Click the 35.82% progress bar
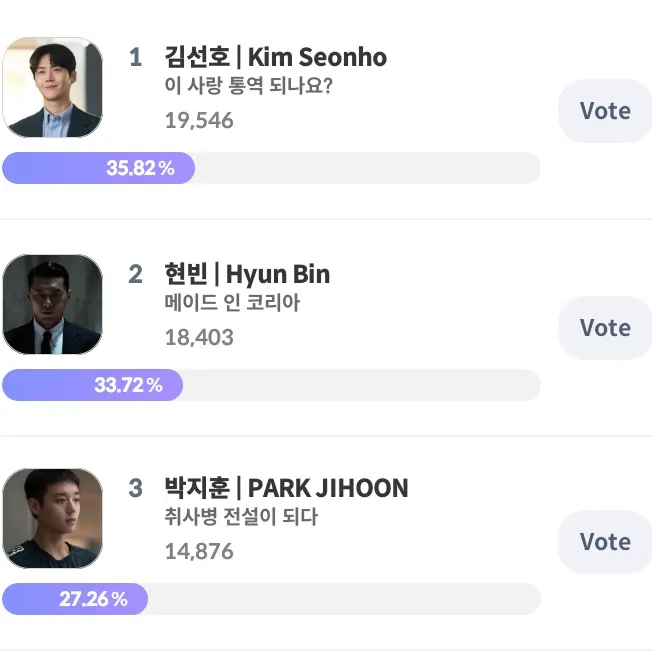This screenshot has width=652, height=652. (272, 168)
